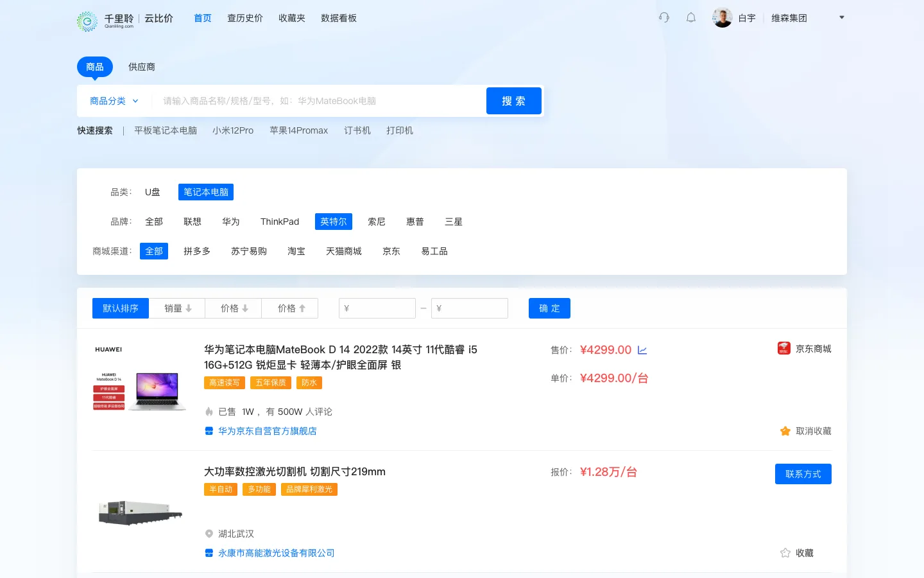Screen dimensions: 924x578
Task: Select channel 淘宝
Action: click(x=296, y=251)
